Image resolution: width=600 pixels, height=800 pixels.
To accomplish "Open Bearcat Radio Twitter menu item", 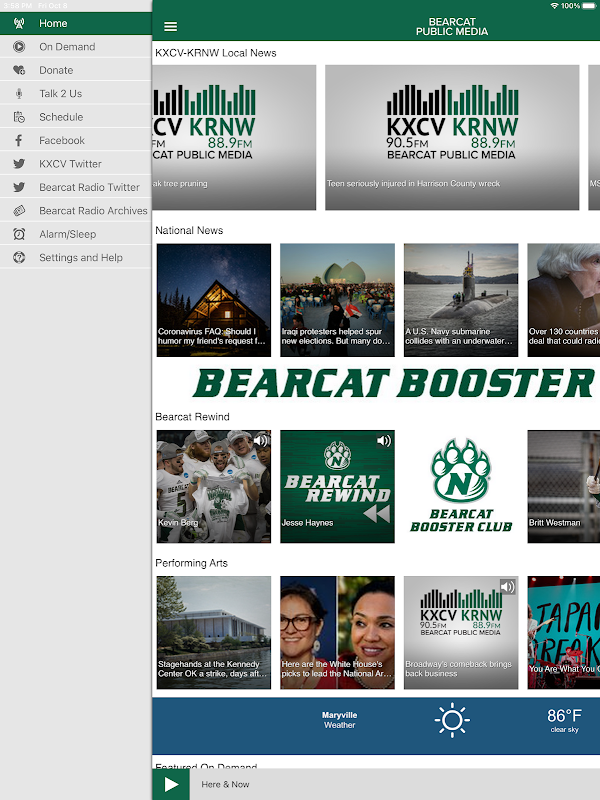I will [x=76, y=187].
